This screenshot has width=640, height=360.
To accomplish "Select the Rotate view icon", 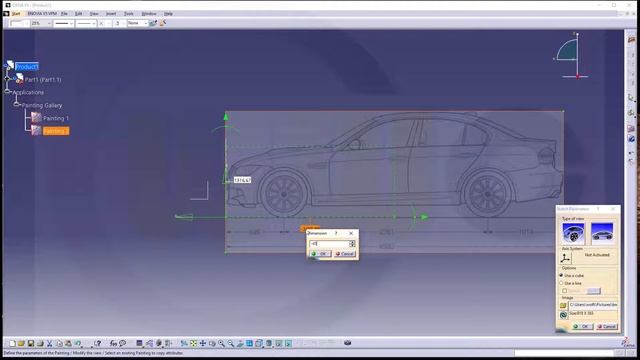I will tap(212, 344).
